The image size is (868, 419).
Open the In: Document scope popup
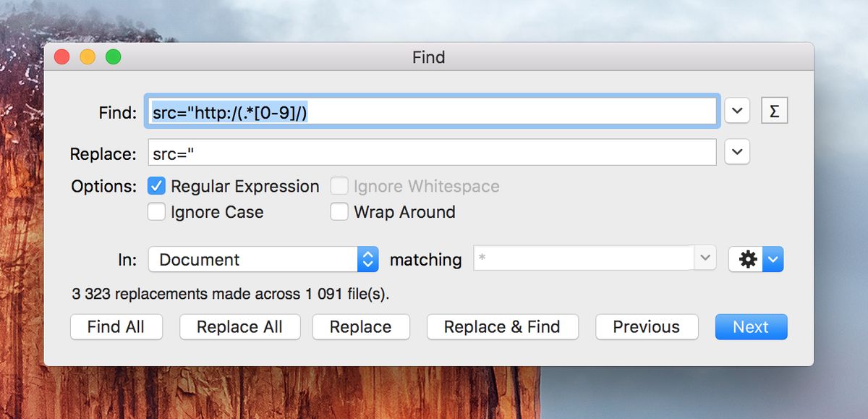263,259
